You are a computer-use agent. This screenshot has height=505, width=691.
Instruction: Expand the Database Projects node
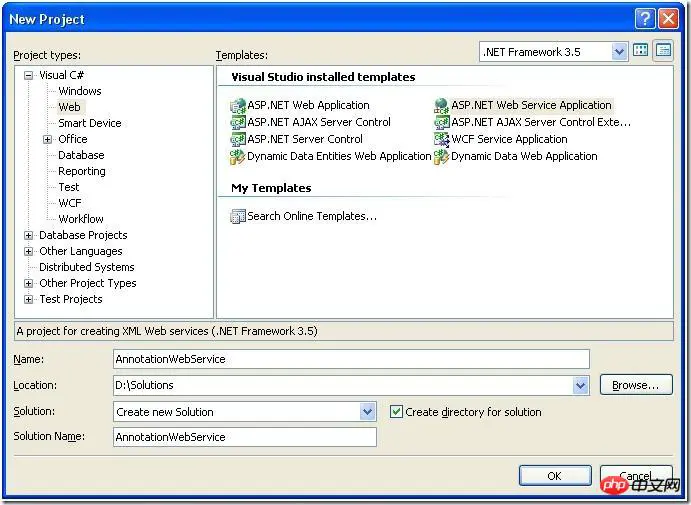tap(29, 235)
